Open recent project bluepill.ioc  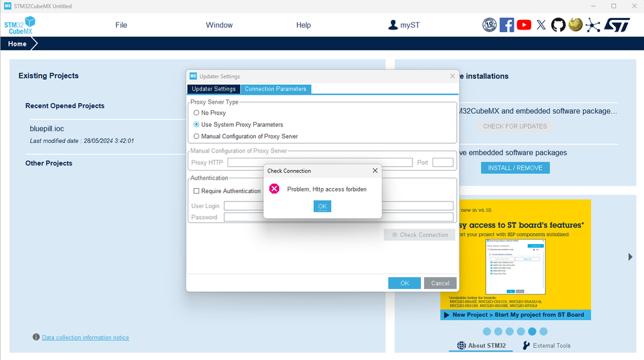click(47, 129)
